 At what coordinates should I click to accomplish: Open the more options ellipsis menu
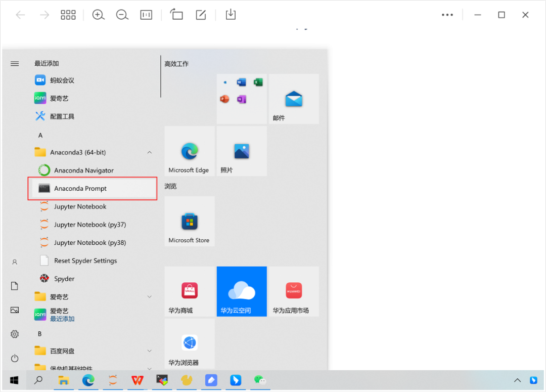click(447, 15)
